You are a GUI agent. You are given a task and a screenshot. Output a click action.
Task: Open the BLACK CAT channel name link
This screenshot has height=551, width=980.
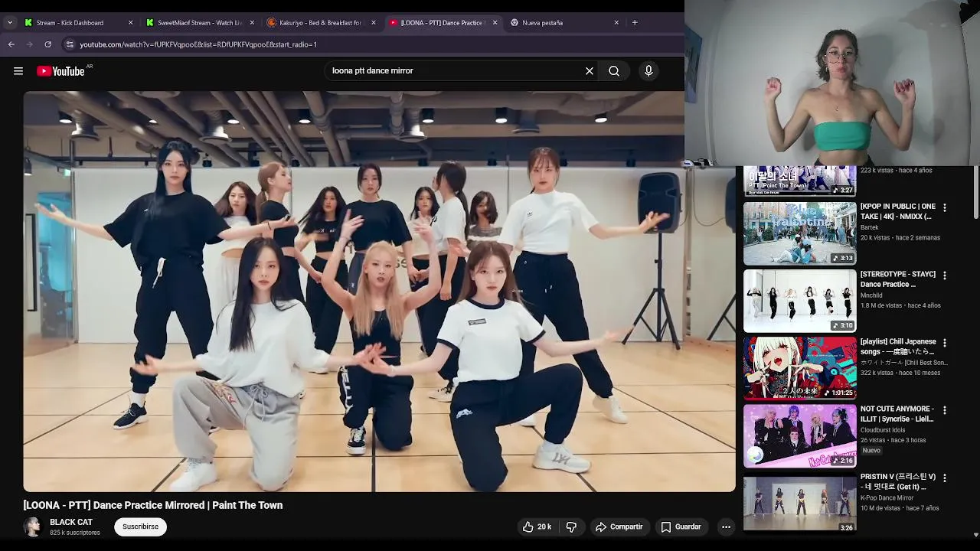[71, 522]
